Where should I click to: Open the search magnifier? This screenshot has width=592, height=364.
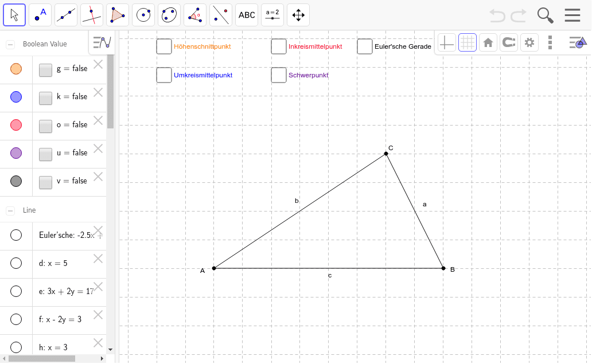point(545,15)
